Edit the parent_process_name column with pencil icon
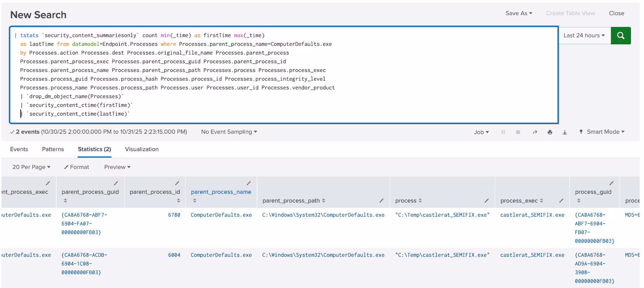Image resolution: width=644 pixels, height=288 pixels. [x=249, y=183]
